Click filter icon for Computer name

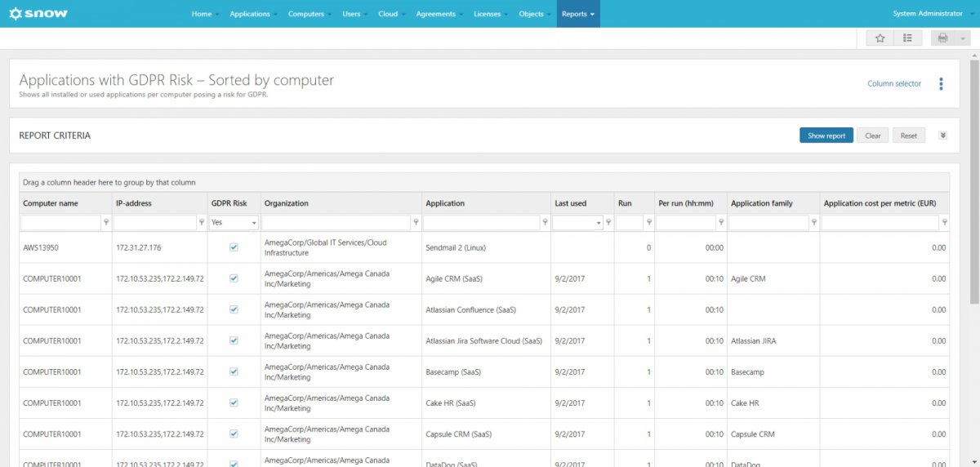(x=106, y=222)
